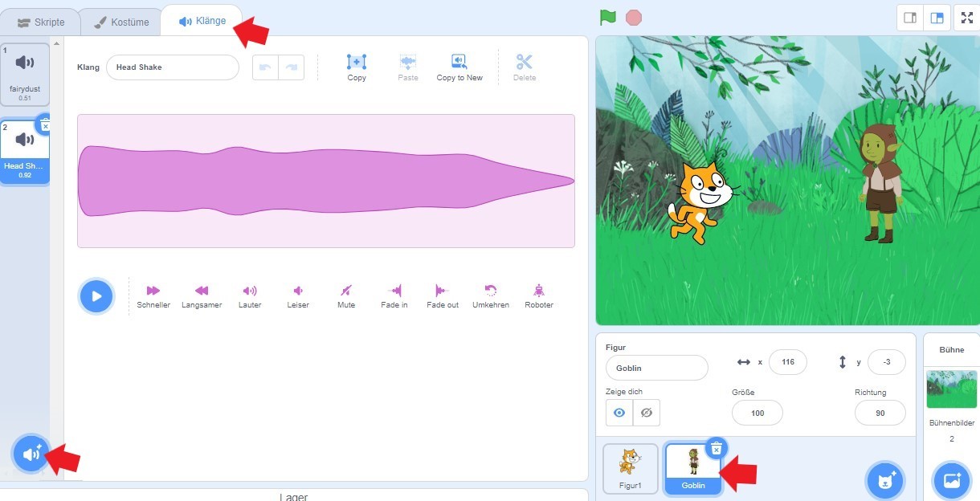The height and width of the screenshot is (501, 980).
Task: Open the Kostüme tab
Action: pyautogui.click(x=121, y=22)
